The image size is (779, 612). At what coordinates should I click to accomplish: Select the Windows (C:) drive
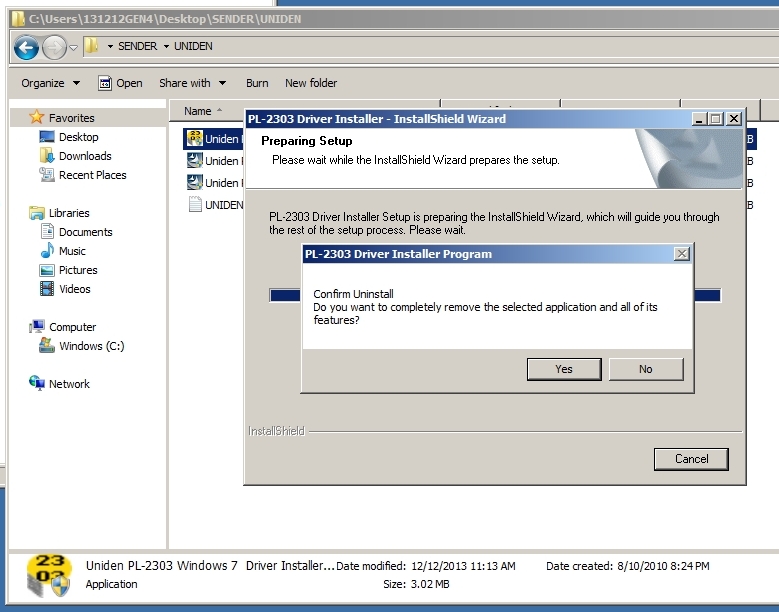pos(91,346)
